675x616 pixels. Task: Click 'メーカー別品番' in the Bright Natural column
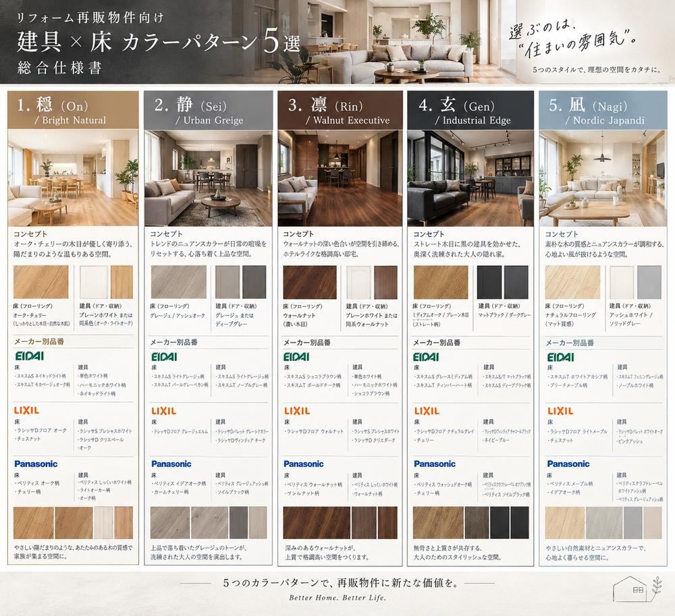pos(39,341)
